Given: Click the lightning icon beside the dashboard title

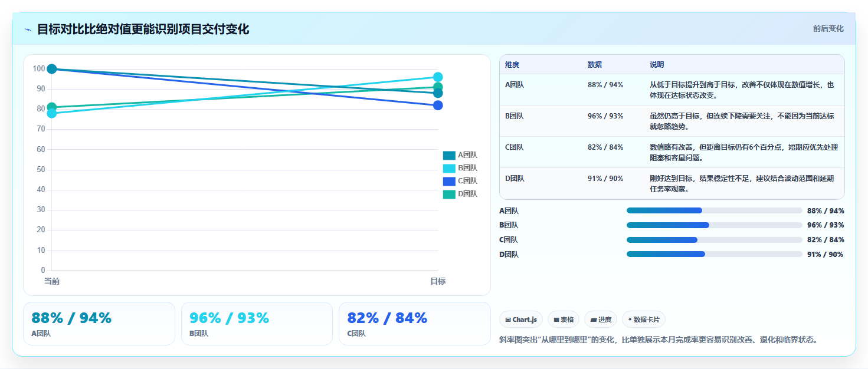Looking at the screenshot, I should pyautogui.click(x=28, y=29).
